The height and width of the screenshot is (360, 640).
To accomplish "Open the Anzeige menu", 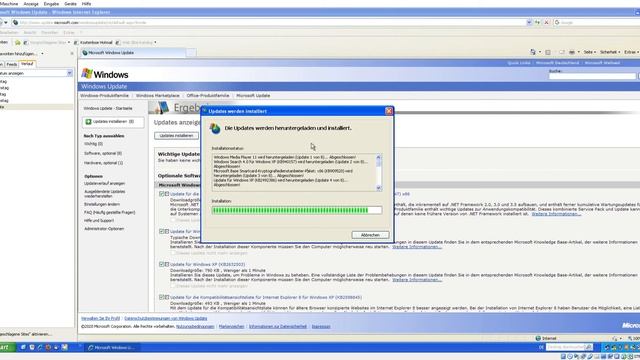I will coord(31,4).
